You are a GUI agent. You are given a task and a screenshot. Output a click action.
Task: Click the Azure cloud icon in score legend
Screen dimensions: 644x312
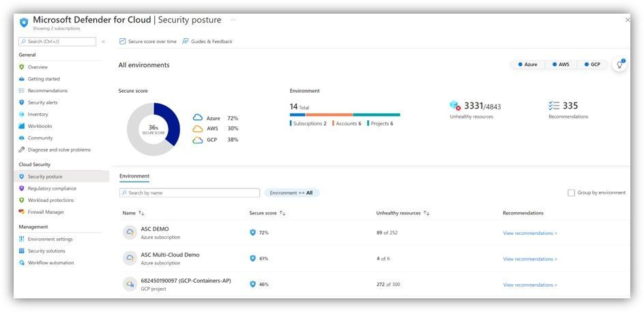coord(198,117)
